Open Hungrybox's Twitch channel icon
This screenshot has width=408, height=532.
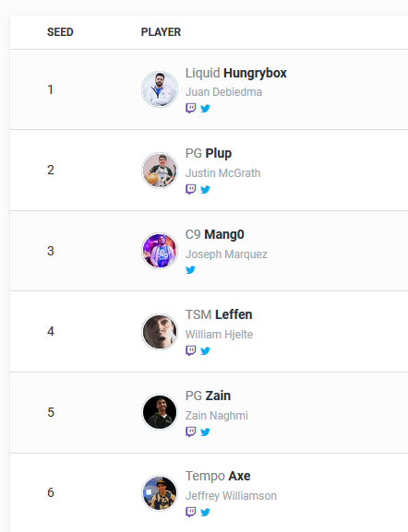190,108
